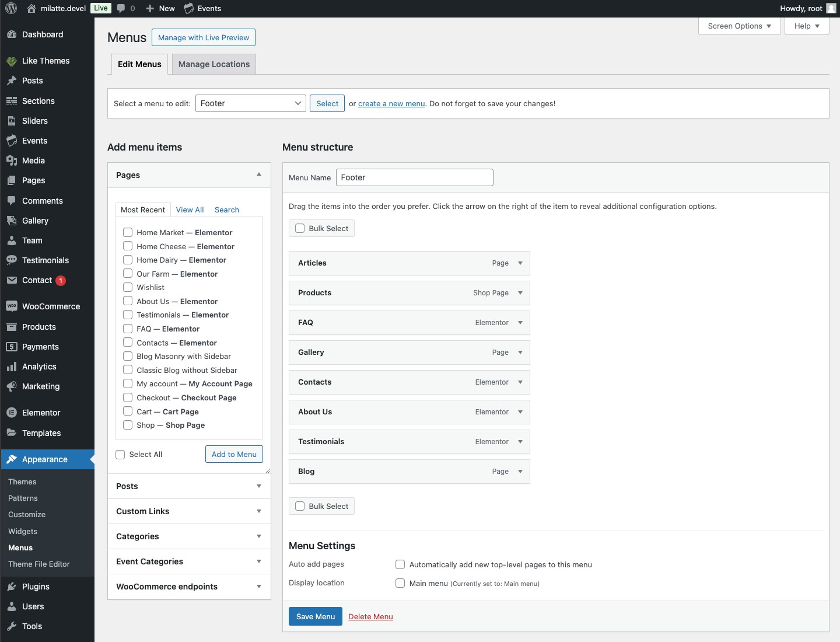
Task: Expand the Gallery menu item arrow
Action: coord(520,353)
